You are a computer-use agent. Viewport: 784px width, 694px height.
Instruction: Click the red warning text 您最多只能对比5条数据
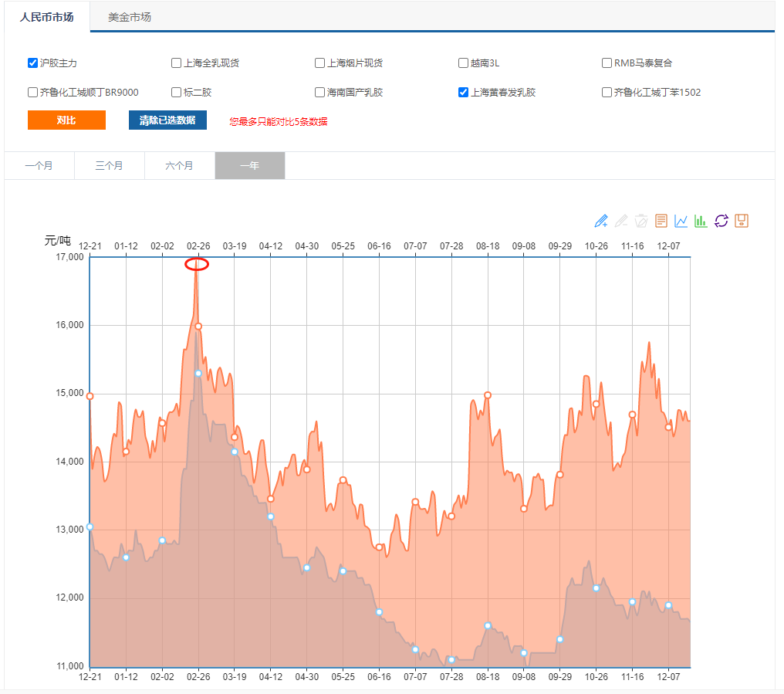point(279,122)
